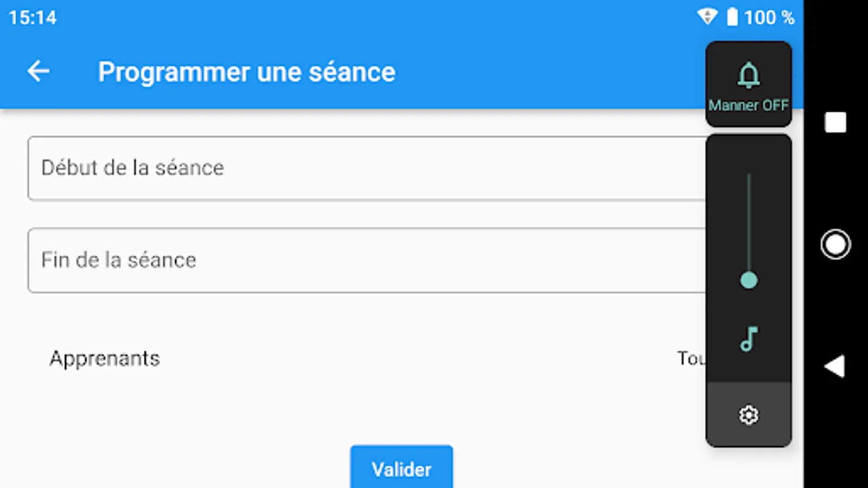Viewport: 868px width, 488px height.
Task: Focus the Début de la séance field
Action: (x=367, y=168)
